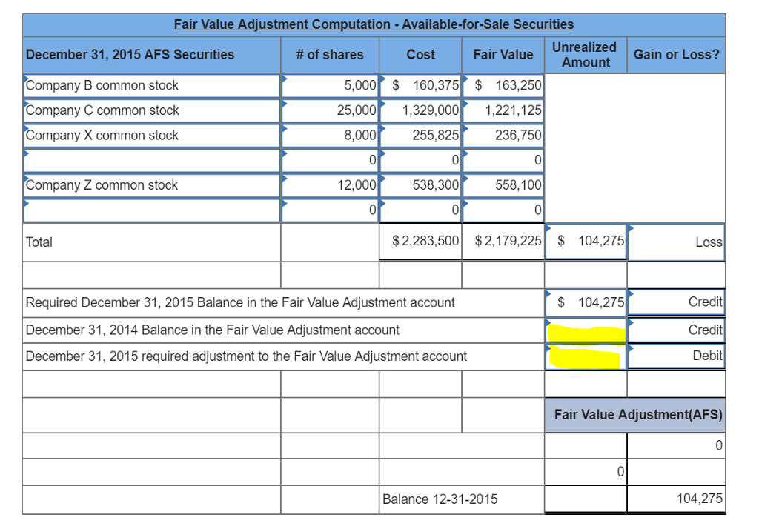This screenshot has width=759, height=532.
Task: Click the December 31, 2014 Balance label
Action: pos(213,330)
